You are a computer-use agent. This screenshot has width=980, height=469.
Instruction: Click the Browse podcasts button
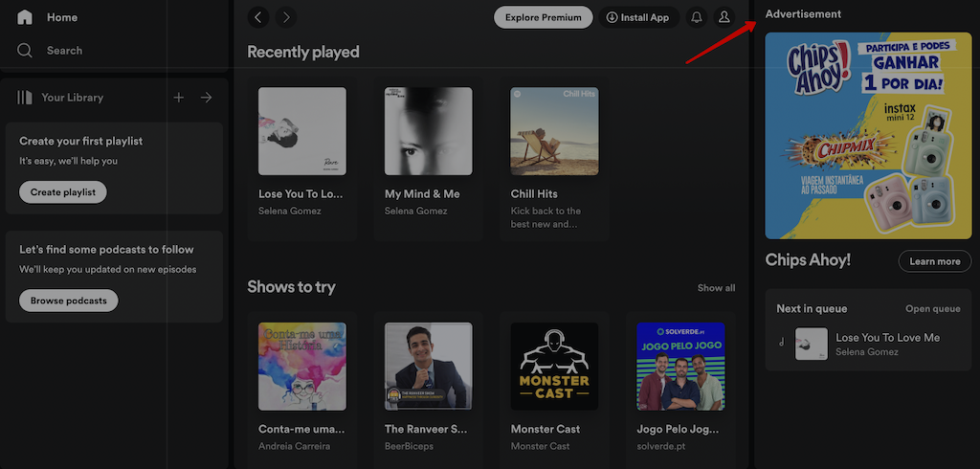[x=69, y=301]
